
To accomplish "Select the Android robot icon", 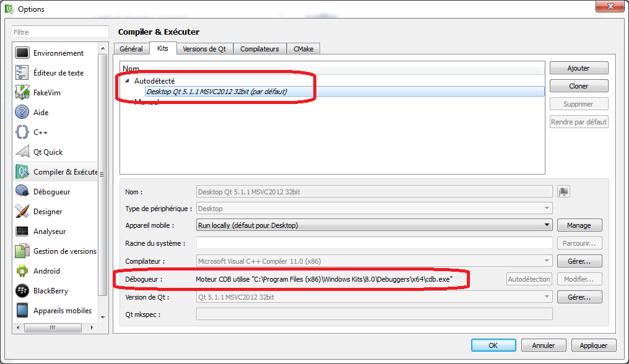I will tap(22, 271).
